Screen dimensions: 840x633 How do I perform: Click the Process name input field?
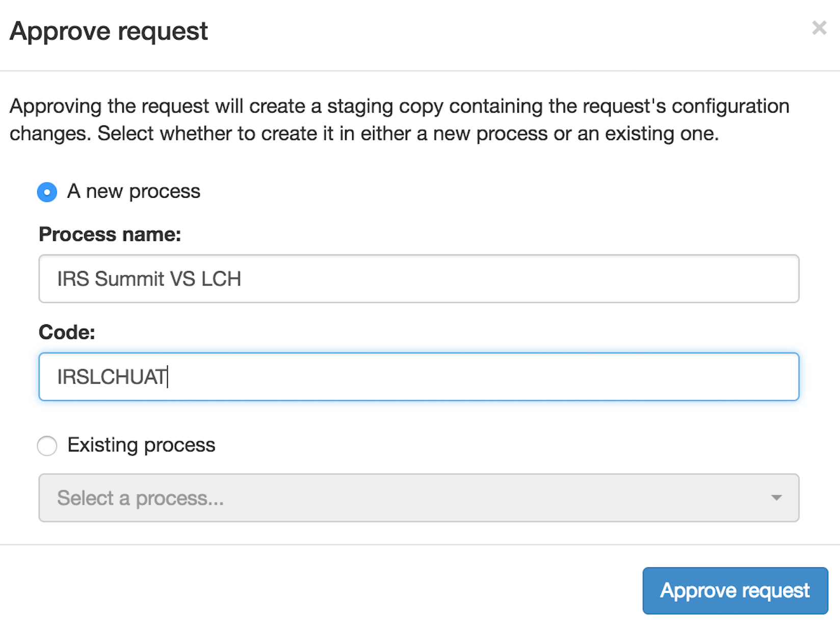click(x=419, y=279)
